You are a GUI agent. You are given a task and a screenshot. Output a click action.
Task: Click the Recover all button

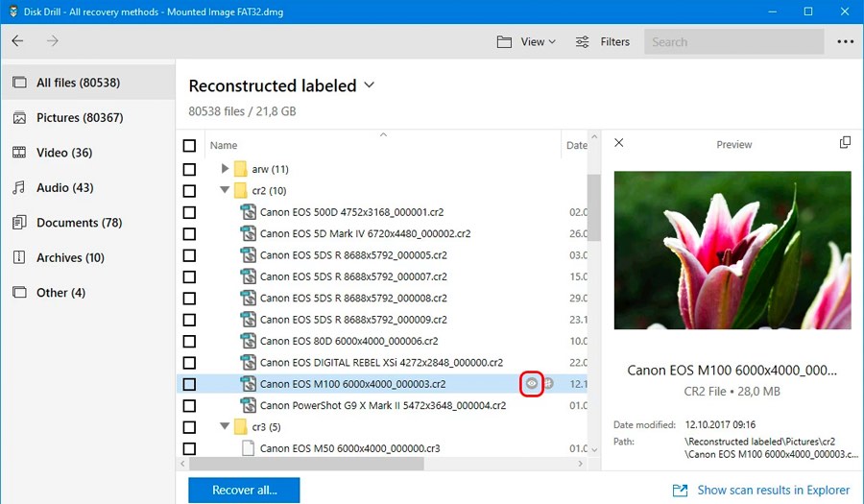pos(244,490)
